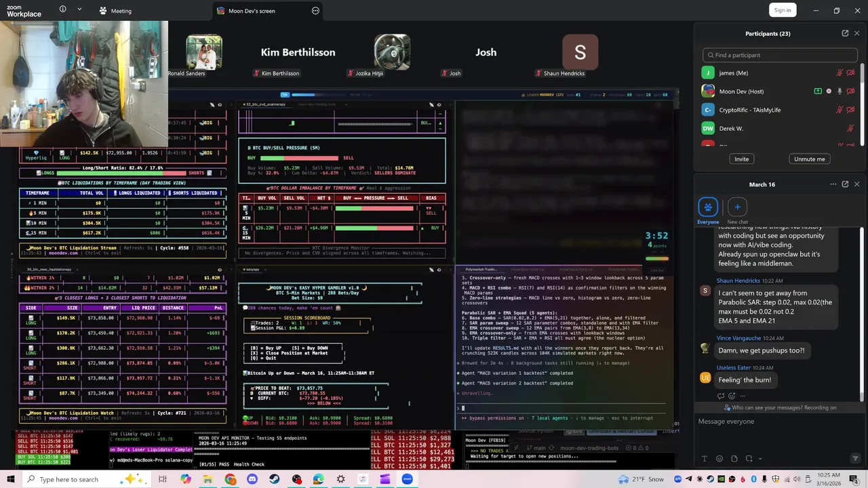Open Steam from the taskbar
Viewport: 868px width, 488px height.
274,479
